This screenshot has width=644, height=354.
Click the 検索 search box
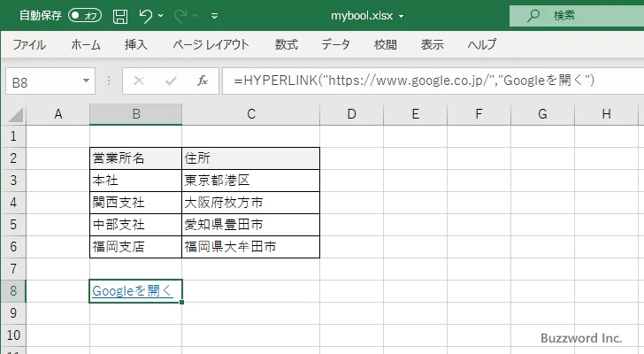(577, 16)
